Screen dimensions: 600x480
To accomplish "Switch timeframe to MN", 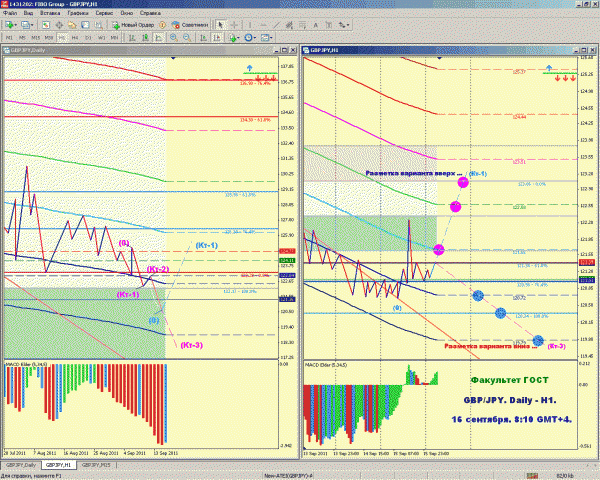I will click(114, 38).
